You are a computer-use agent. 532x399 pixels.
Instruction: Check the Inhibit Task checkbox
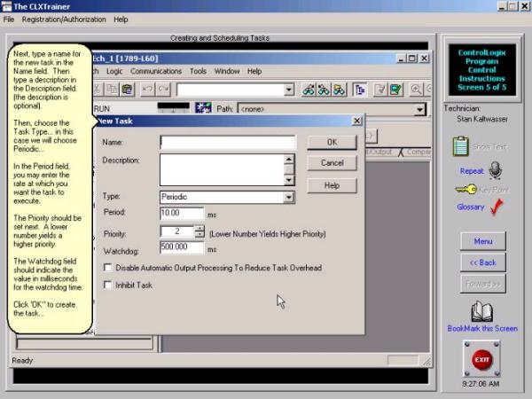pos(108,285)
